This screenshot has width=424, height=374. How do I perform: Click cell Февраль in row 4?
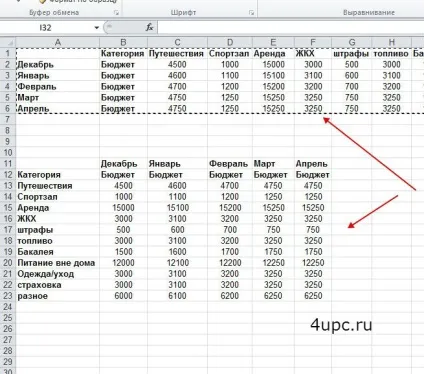click(58, 87)
